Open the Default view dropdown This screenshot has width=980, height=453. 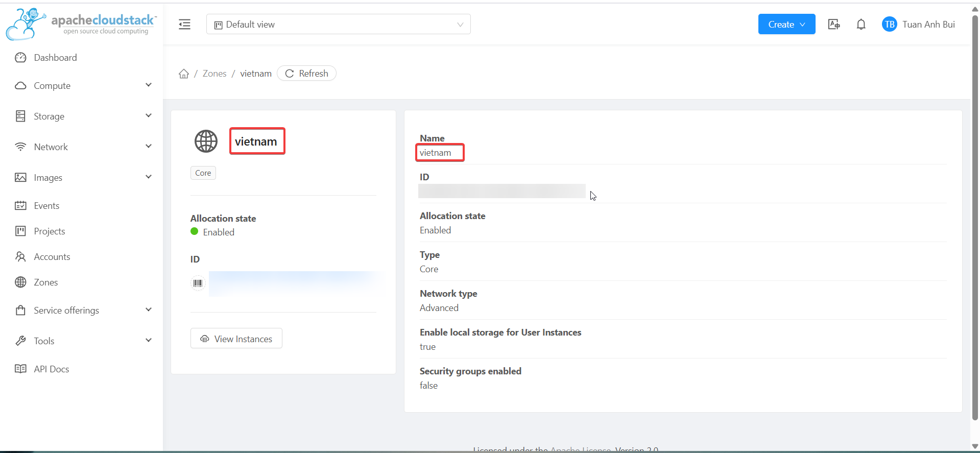pos(338,25)
